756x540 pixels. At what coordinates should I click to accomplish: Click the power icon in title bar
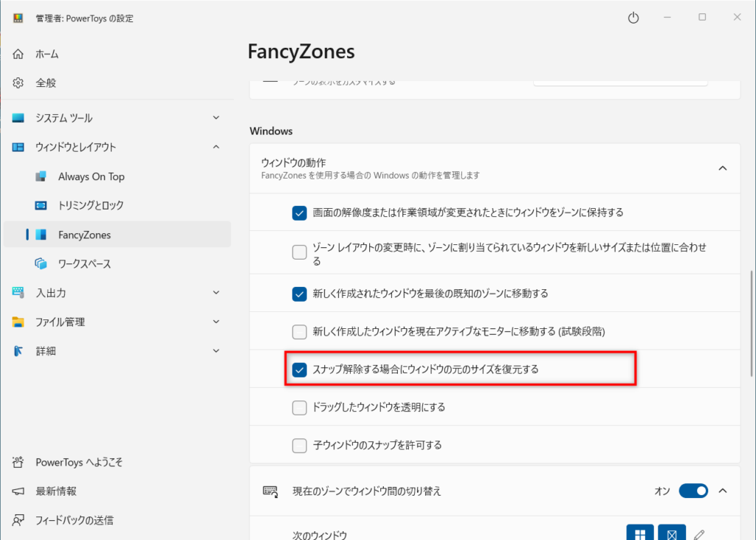[633, 18]
